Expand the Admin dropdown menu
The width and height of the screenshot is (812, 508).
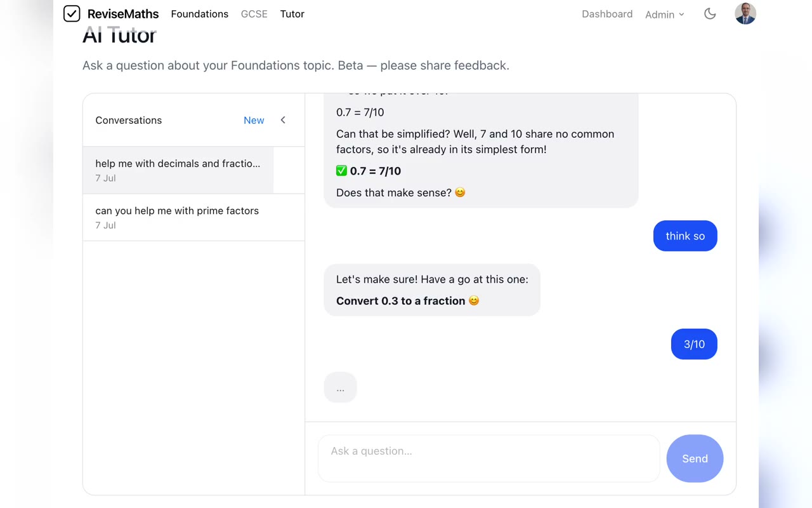pos(664,15)
